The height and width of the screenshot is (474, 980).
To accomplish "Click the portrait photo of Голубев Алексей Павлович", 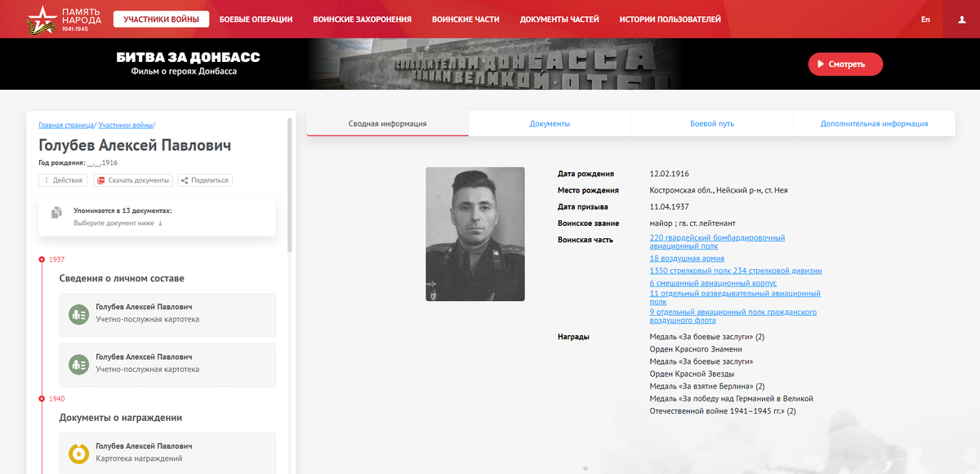I will click(x=475, y=234).
